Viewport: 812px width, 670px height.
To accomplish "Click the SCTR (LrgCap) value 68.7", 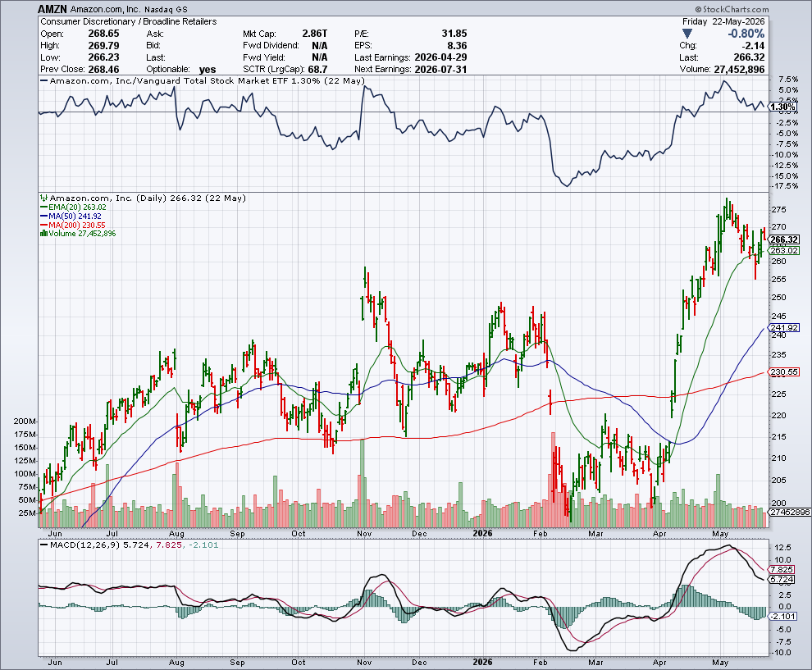I will [x=317, y=70].
